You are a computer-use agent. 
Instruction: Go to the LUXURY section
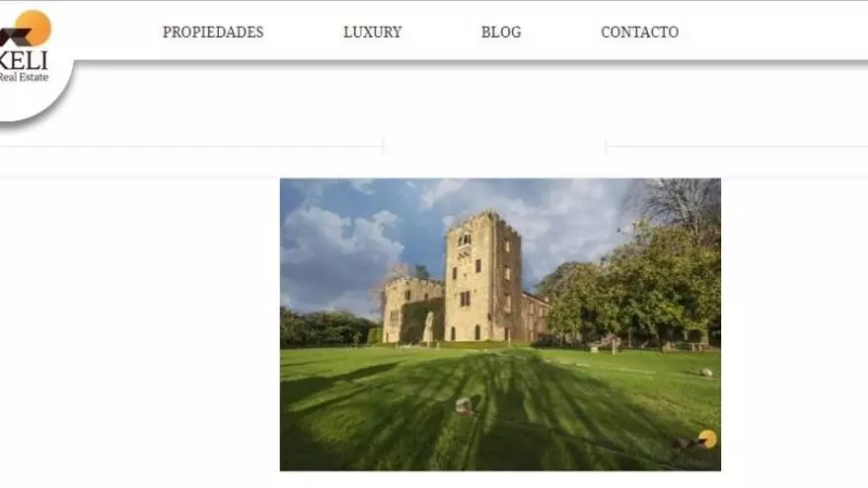pyautogui.click(x=373, y=33)
